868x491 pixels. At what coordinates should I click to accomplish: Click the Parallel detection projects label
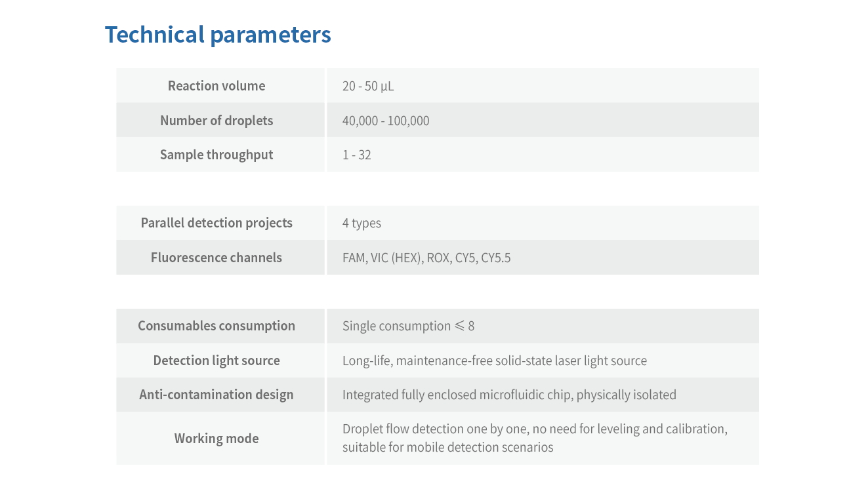(x=217, y=223)
